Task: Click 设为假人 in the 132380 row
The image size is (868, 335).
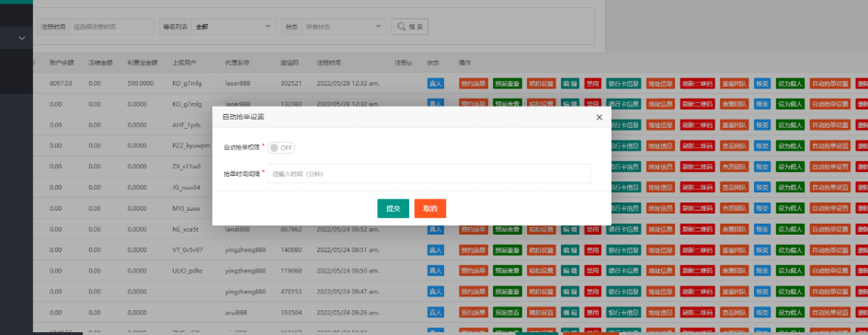Action: point(790,104)
